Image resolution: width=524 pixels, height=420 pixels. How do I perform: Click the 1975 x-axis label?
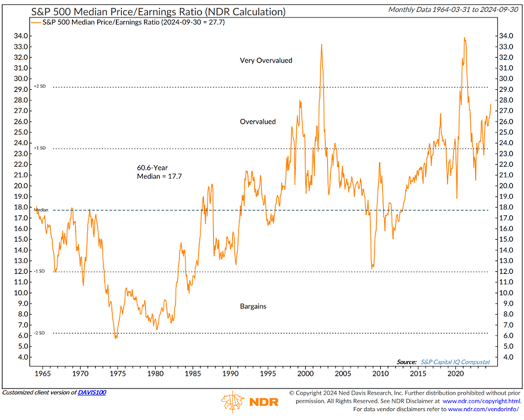118,373
